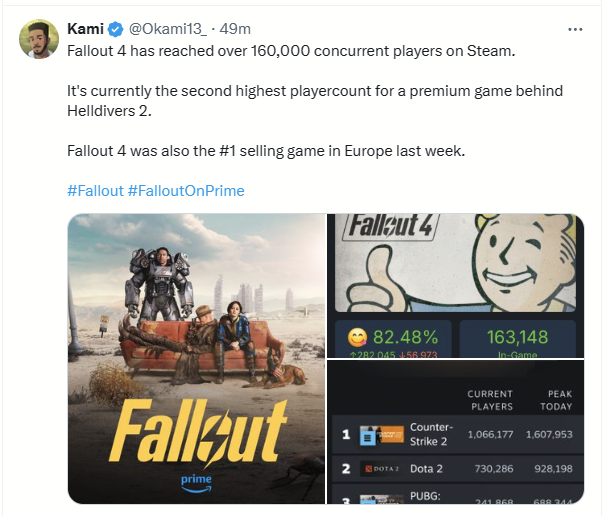The image size is (612, 516).
Task: Open the #FalloutOnPrime hashtag
Action: point(186,190)
